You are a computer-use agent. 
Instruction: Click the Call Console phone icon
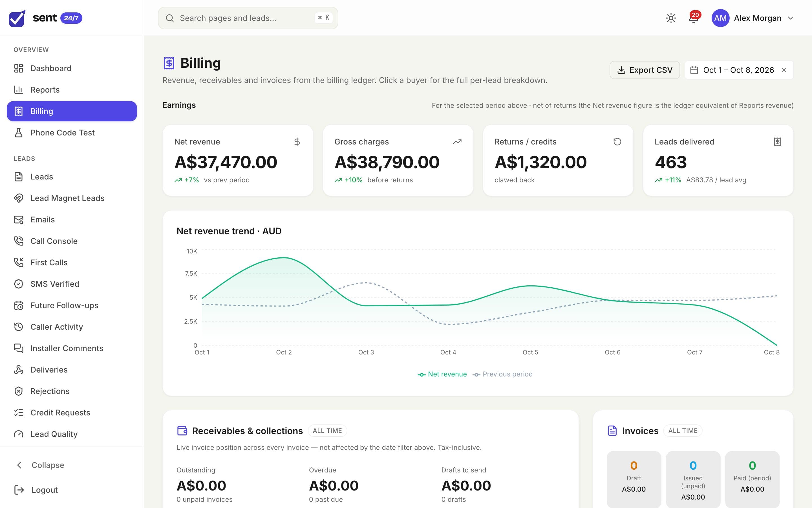pyautogui.click(x=18, y=241)
